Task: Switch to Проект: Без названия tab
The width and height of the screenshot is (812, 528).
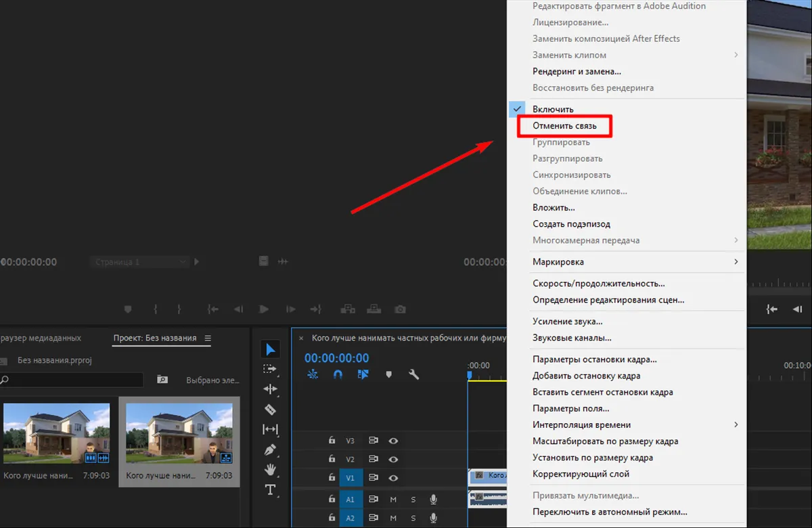Action: point(155,338)
